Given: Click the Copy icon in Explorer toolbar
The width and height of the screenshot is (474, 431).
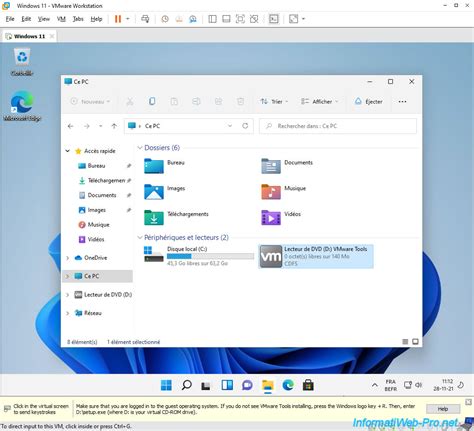Looking at the screenshot, I should pos(152,101).
